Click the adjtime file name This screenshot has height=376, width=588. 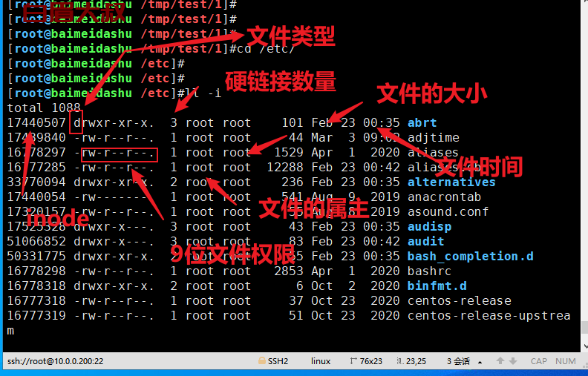[434, 138]
